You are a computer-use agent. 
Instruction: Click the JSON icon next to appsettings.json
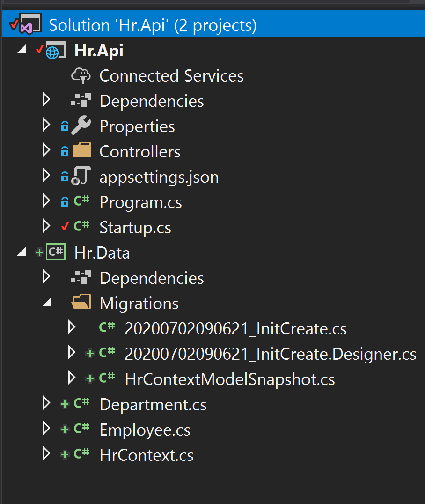pos(81,177)
